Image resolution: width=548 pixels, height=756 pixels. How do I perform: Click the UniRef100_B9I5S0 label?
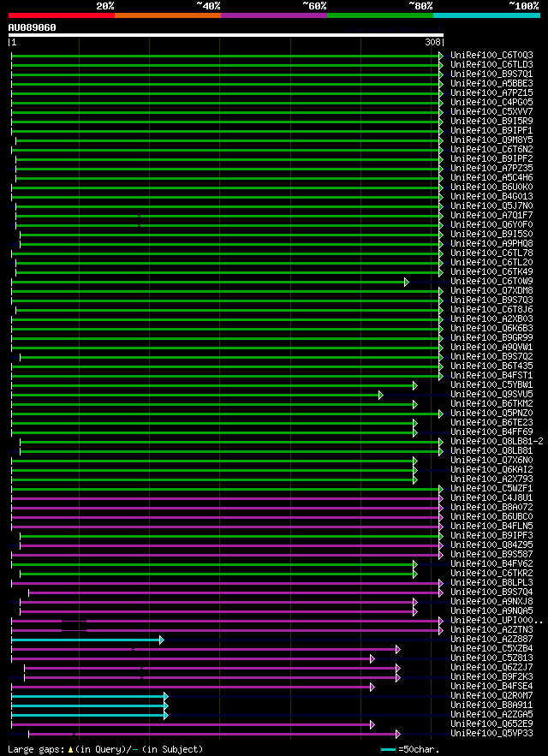492,235
